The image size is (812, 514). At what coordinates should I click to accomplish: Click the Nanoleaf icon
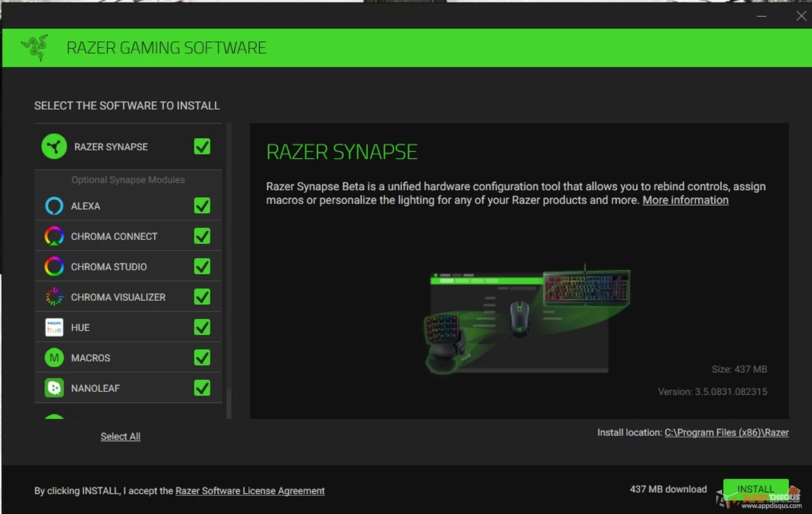[54, 388]
